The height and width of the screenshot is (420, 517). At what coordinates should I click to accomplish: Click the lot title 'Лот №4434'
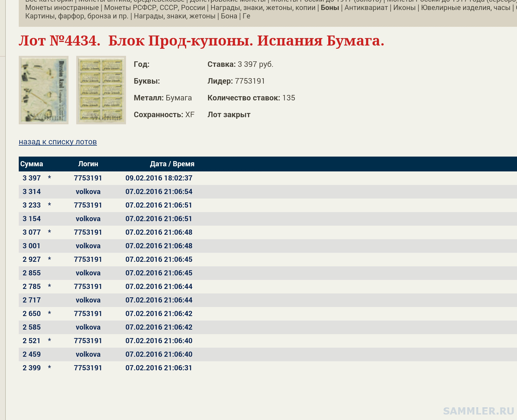click(x=60, y=41)
